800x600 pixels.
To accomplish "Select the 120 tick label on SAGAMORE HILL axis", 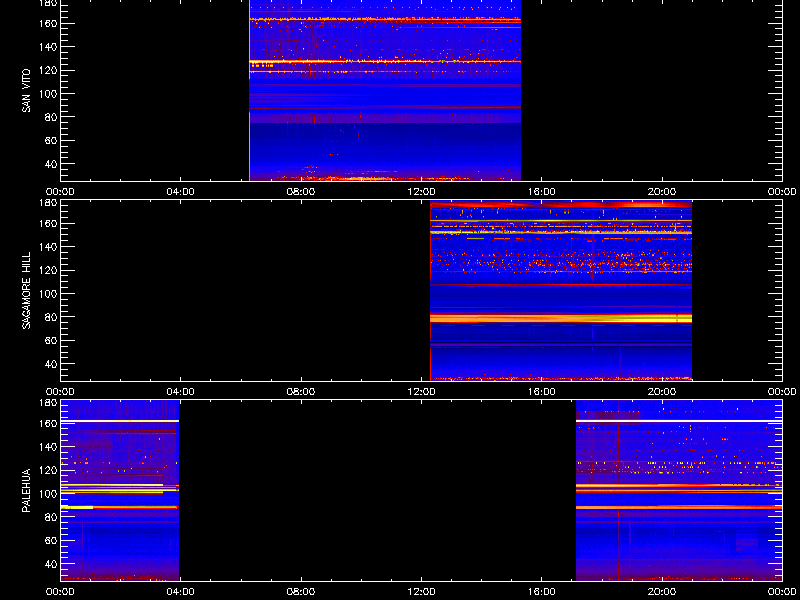I will (48, 270).
